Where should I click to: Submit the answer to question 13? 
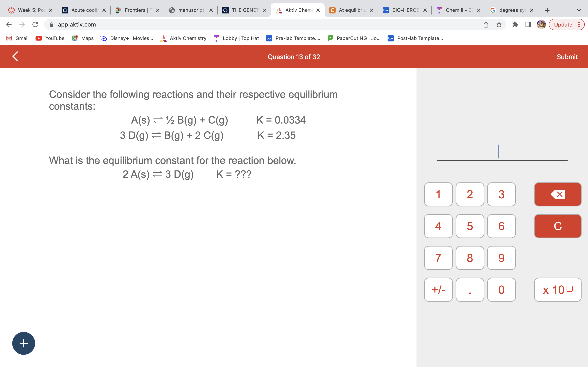567,57
